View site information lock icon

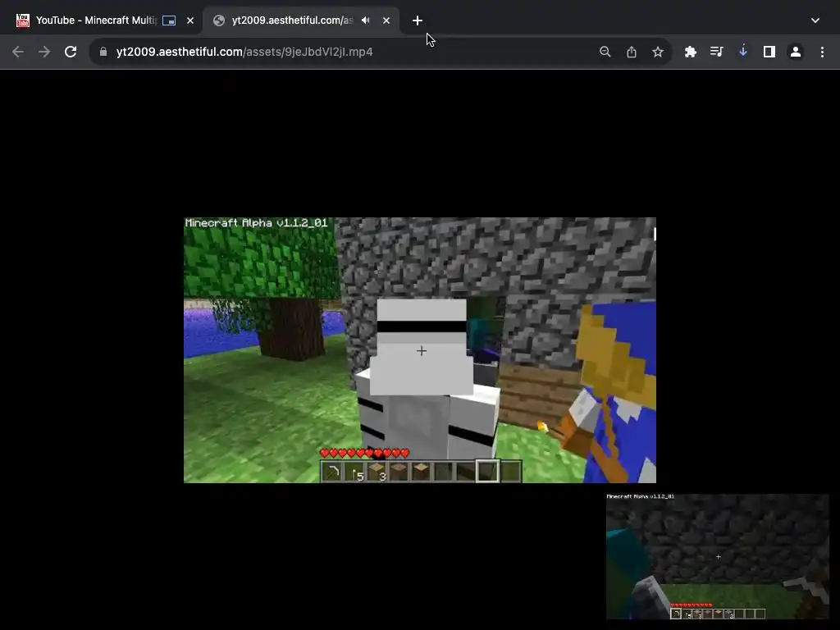tap(103, 52)
